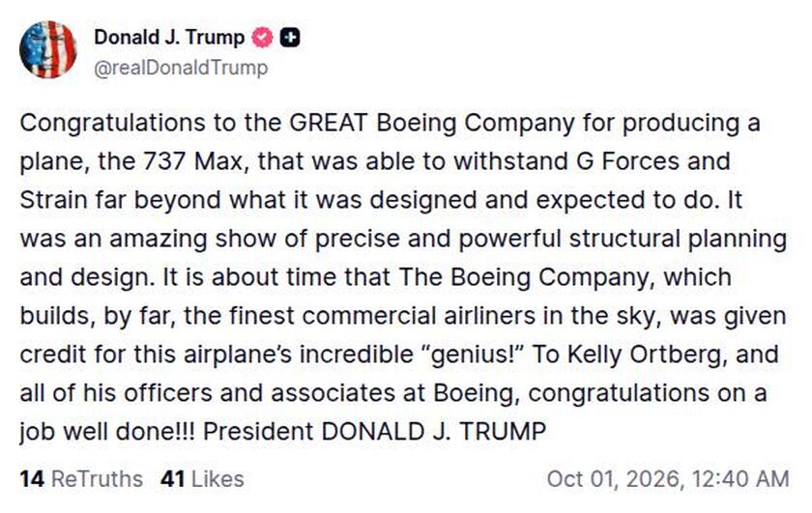Click the number 41 likes count
The image size is (812, 513).
(172, 479)
